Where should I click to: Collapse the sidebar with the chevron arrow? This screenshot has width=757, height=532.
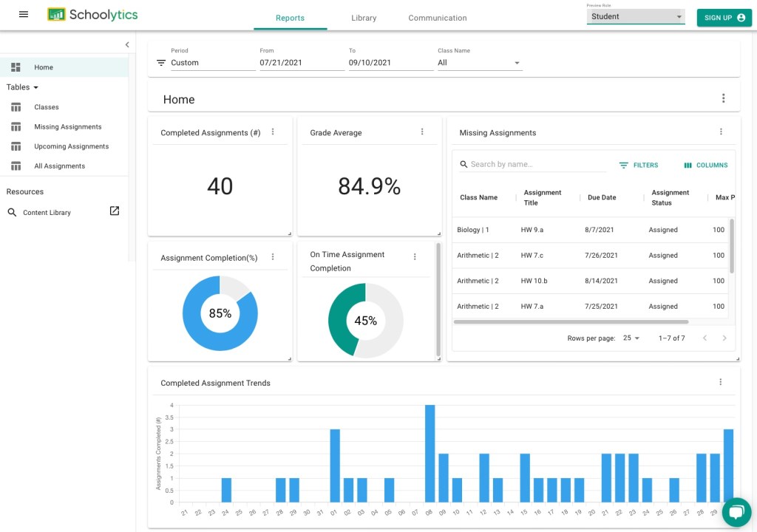pos(127,44)
